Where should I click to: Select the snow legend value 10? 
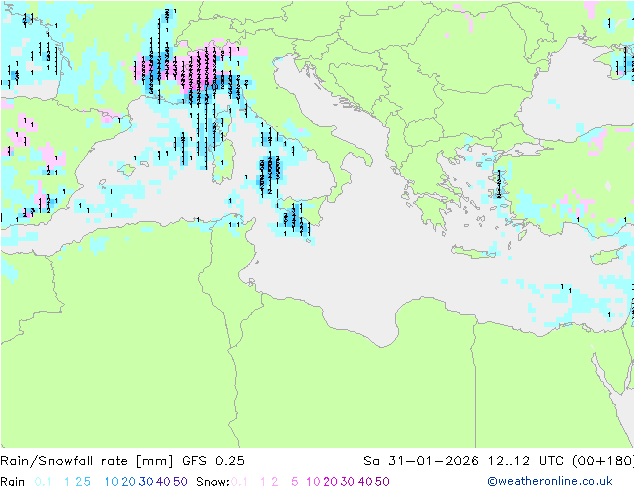point(313,482)
